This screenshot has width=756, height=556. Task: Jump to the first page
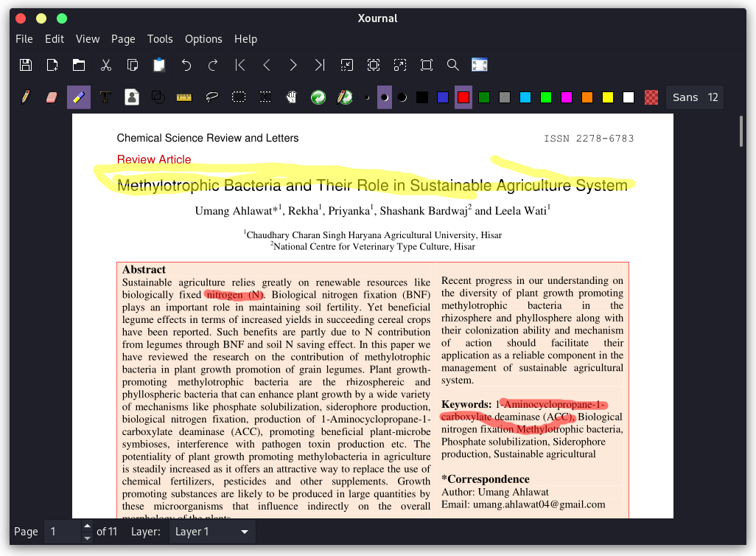pyautogui.click(x=240, y=65)
